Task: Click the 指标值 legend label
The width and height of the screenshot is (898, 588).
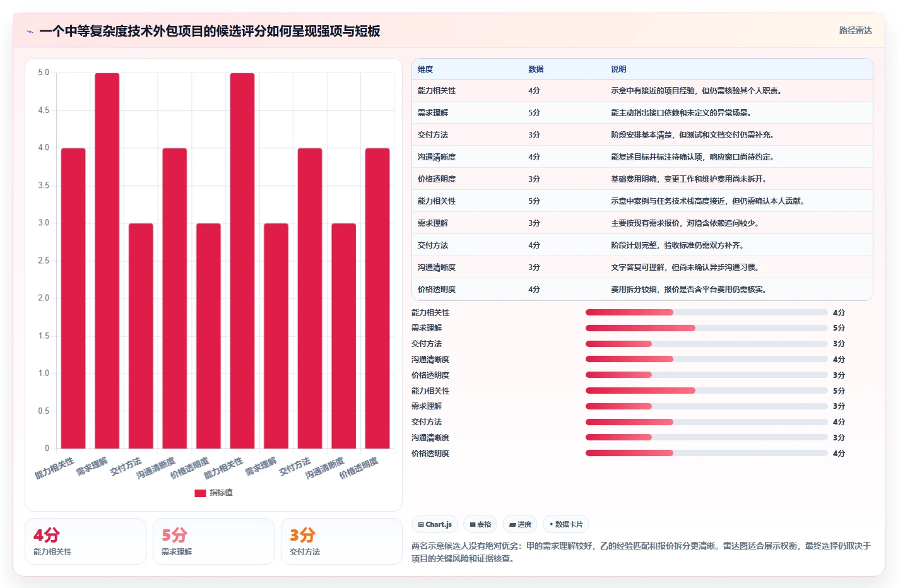Action: tap(221, 493)
